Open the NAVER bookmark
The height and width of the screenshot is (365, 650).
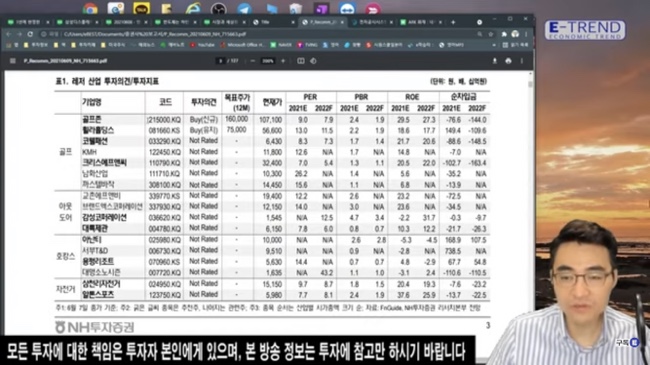click(x=281, y=45)
